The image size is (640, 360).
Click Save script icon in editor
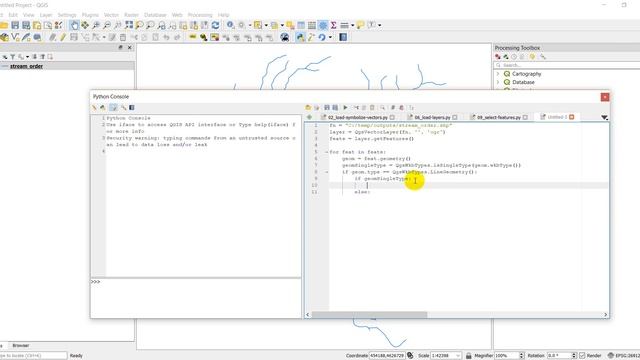point(327,107)
